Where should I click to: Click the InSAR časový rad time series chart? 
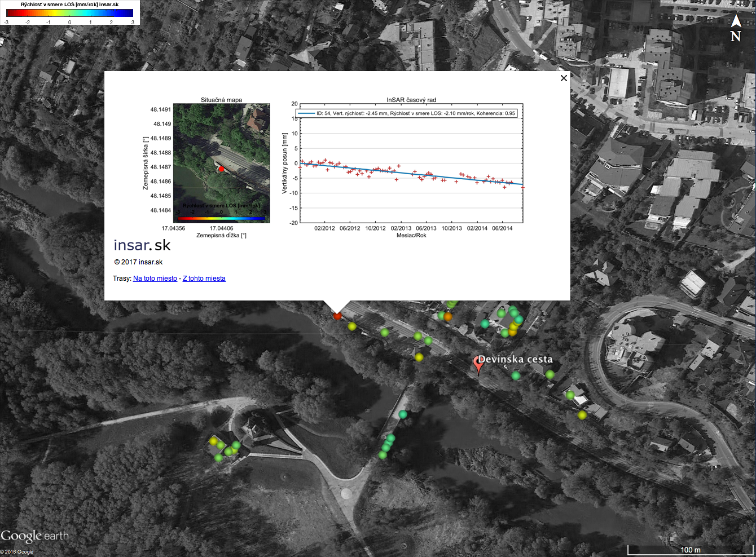click(411, 163)
